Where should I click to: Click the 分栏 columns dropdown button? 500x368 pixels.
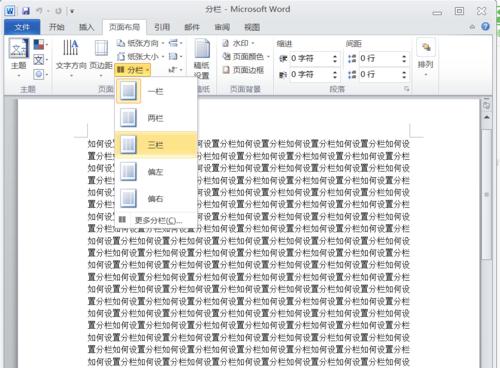pyautogui.click(x=133, y=70)
